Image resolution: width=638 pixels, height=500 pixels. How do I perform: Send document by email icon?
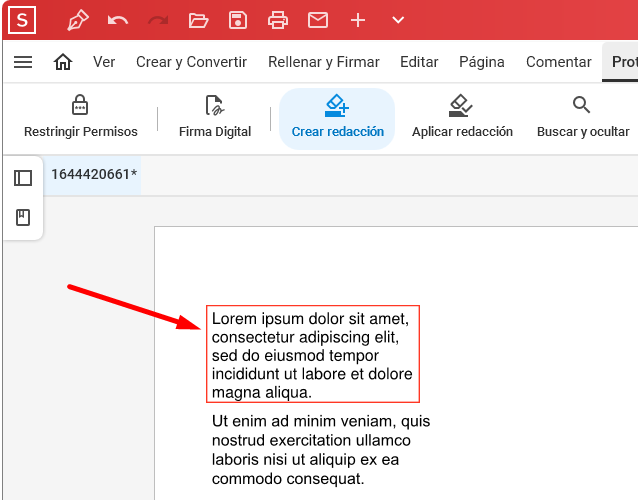click(x=318, y=20)
